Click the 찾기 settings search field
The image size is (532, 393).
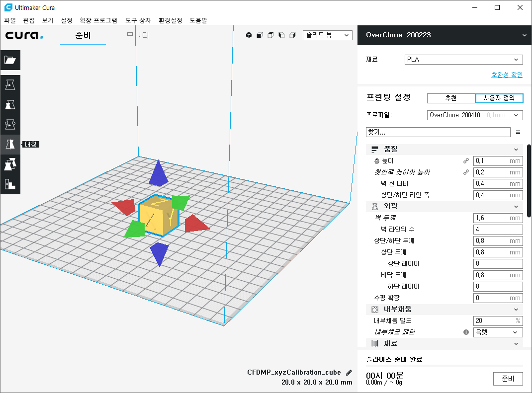(x=438, y=132)
